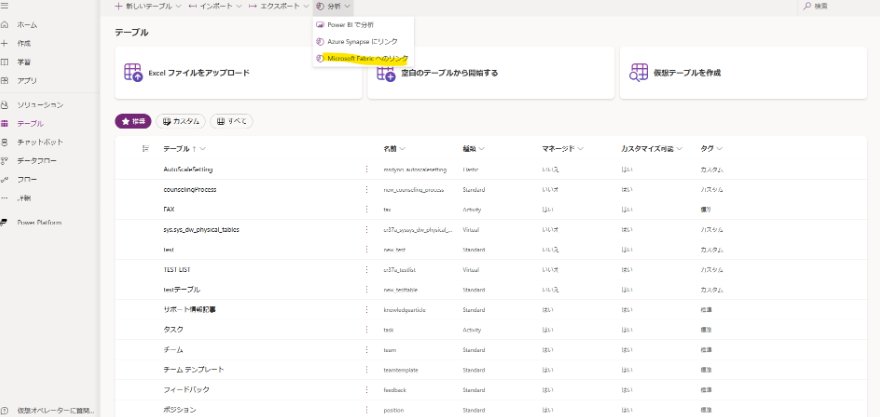Open the more options dots for AutoScaleSetting

tap(367, 169)
